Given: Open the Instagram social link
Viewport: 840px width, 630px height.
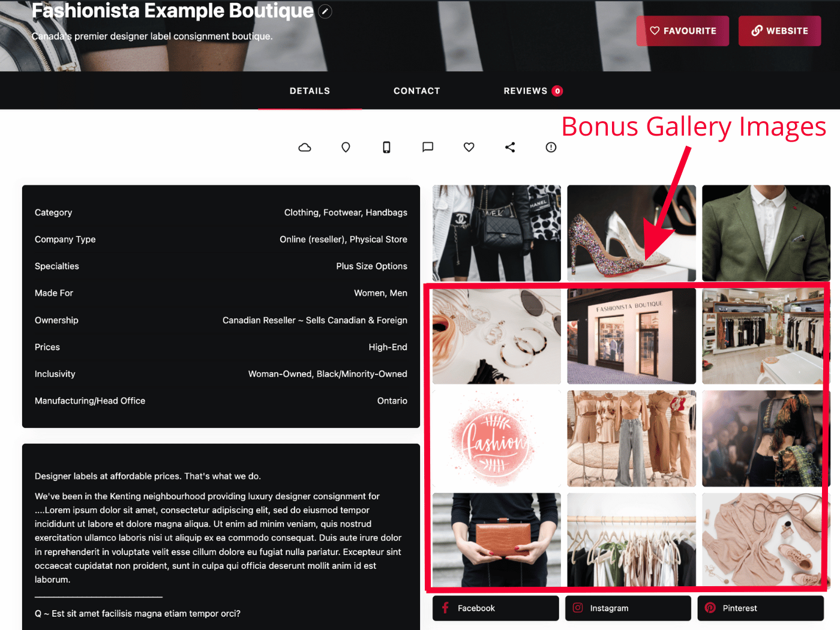Looking at the screenshot, I should [x=628, y=608].
